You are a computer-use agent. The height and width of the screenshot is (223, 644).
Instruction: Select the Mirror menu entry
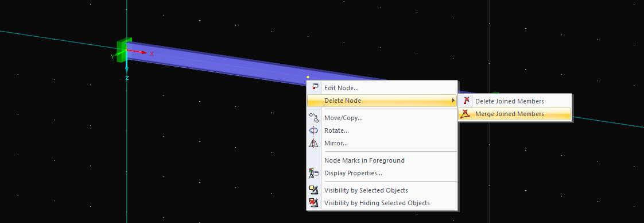point(382,143)
